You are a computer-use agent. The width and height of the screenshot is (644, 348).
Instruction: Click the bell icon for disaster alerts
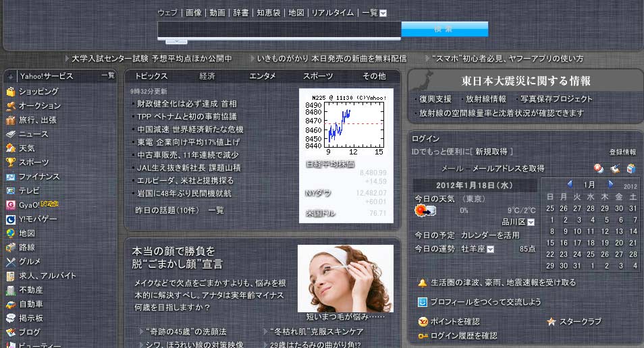tap(422, 283)
